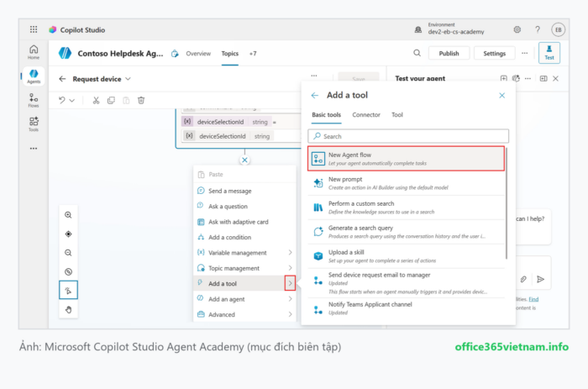Click the reset view canvas icon

68,271
